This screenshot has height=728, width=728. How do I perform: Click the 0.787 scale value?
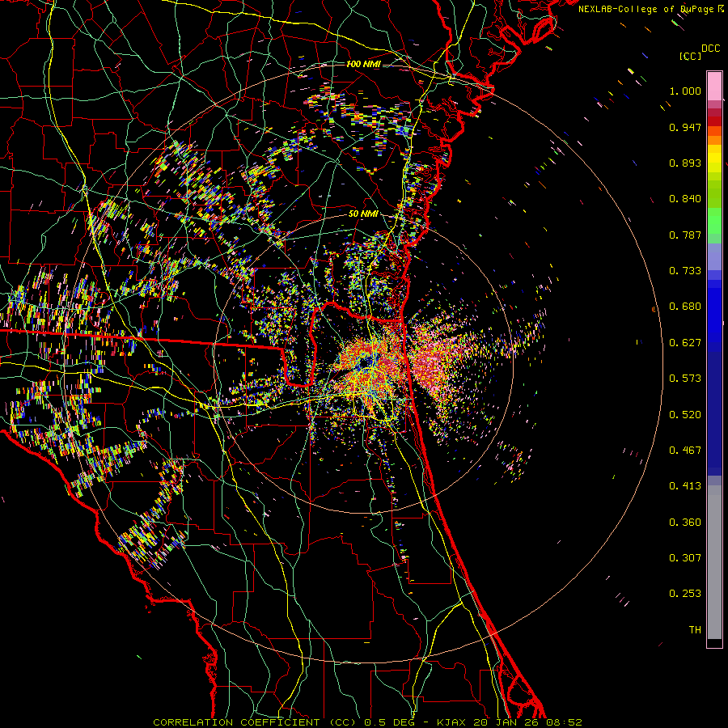coord(685,235)
